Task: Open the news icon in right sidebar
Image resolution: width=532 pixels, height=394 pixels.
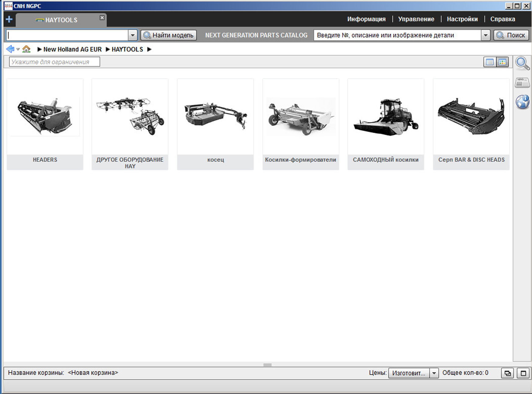Action: (x=522, y=82)
